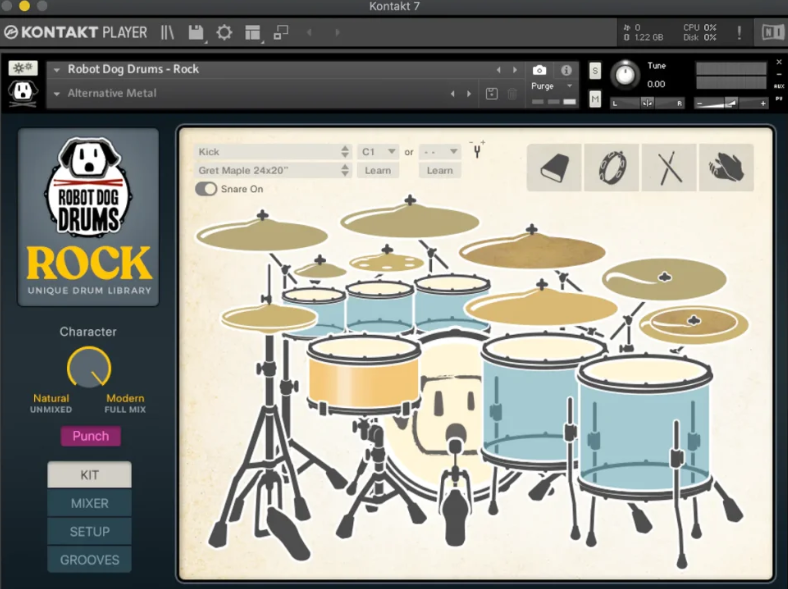Click the Robot Dog instrument icon
Image resolution: width=788 pixels, height=589 pixels.
coord(23,92)
